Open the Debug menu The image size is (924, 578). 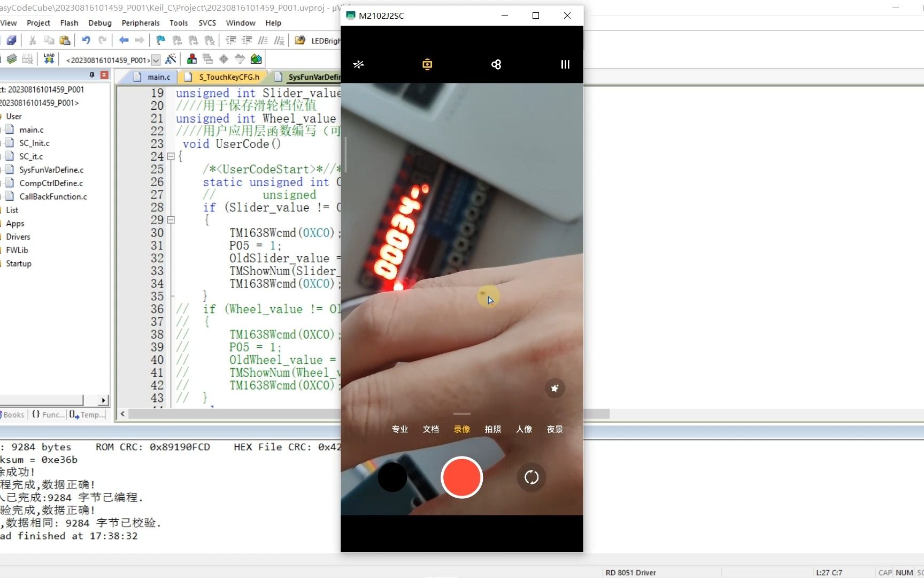(100, 23)
